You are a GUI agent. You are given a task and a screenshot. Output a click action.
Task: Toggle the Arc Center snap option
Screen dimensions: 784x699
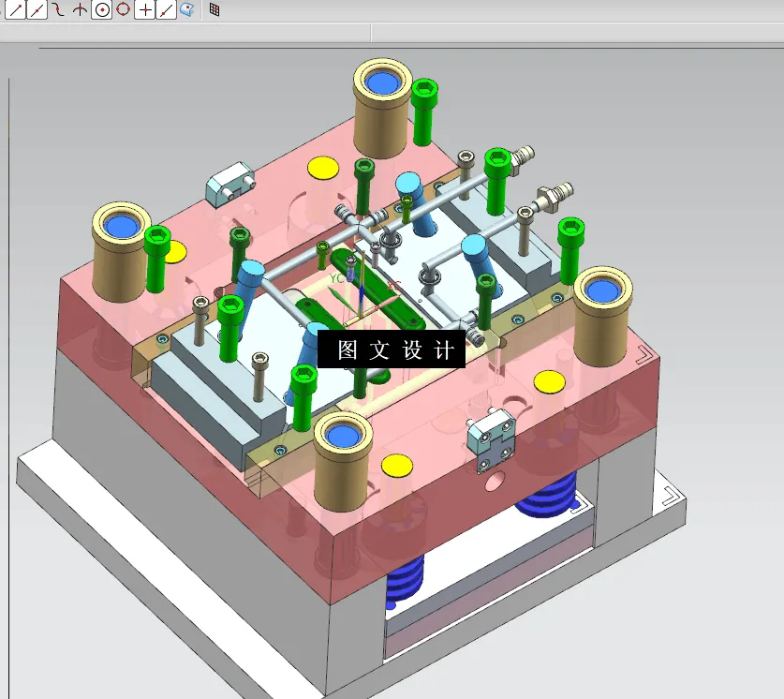click(101, 9)
